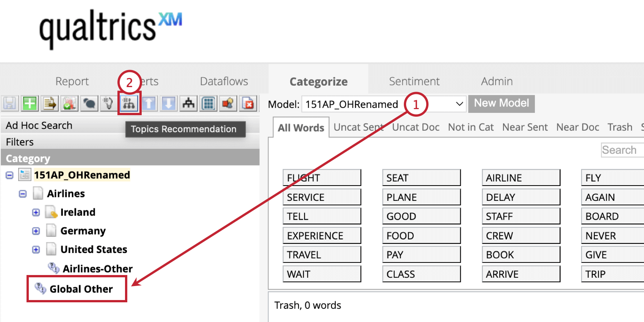644x322 pixels.
Task: Select the All Words tab
Action: coord(301,128)
